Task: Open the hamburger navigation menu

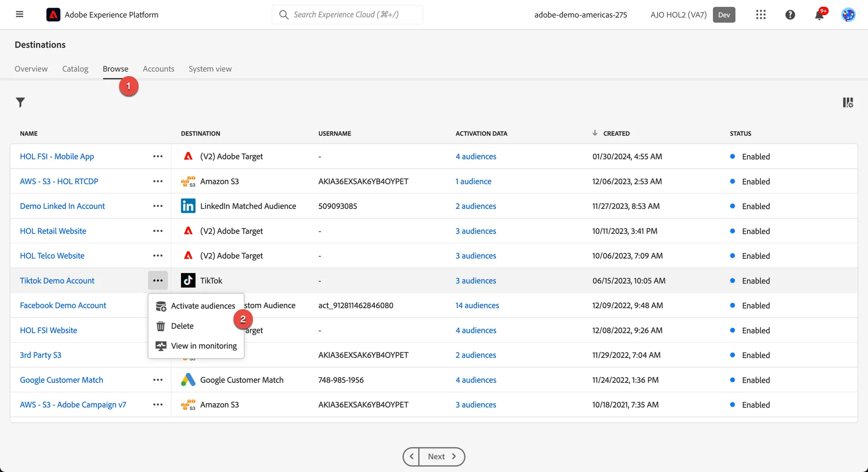Action: pyautogui.click(x=19, y=15)
